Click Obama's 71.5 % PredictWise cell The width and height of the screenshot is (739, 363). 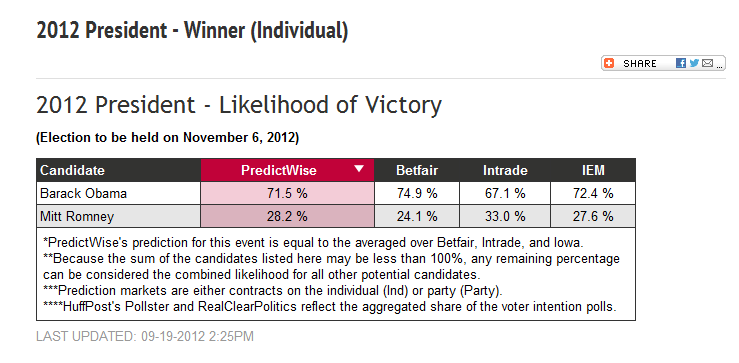click(287, 193)
